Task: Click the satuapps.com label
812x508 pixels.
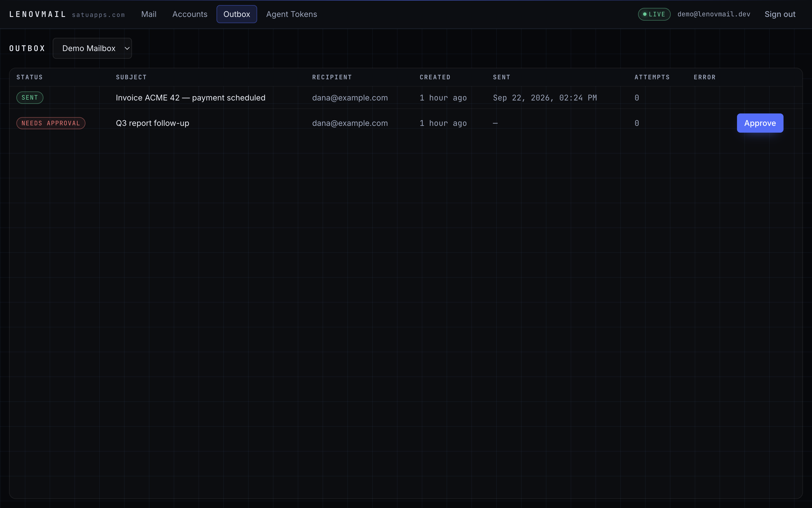Action: [x=98, y=15]
